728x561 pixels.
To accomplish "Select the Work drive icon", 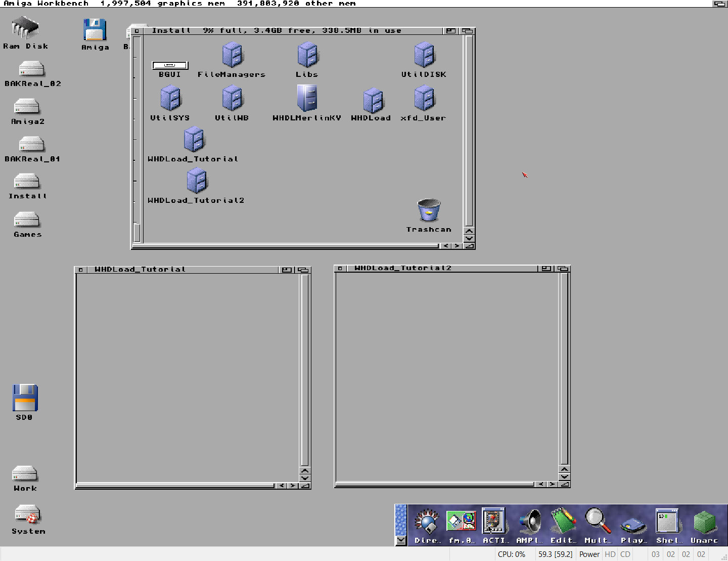I will coord(25,473).
